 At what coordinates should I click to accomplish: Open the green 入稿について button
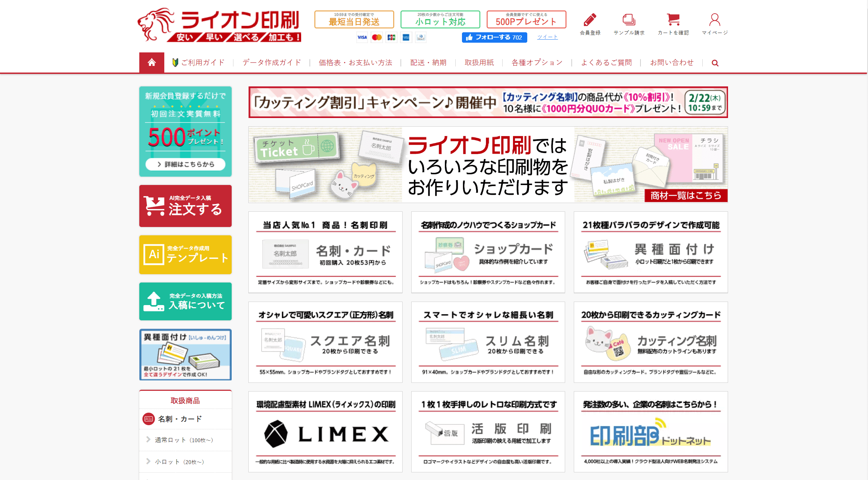point(185,301)
